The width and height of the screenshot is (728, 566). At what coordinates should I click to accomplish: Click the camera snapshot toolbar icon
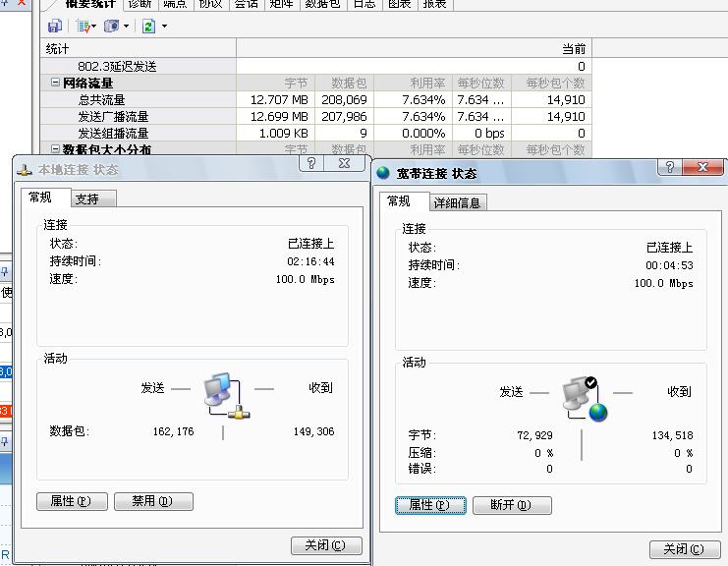click(x=111, y=26)
